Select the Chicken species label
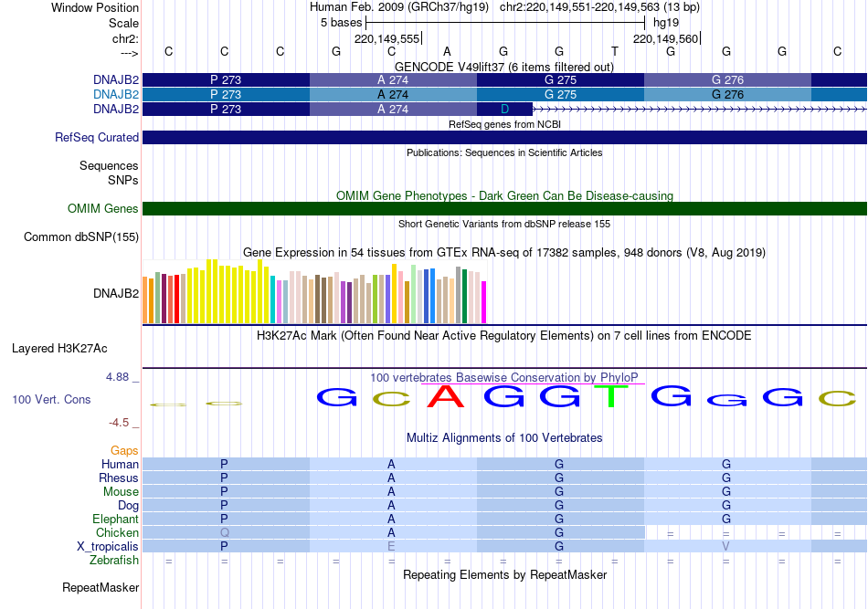This screenshot has width=868, height=609. coord(117,532)
